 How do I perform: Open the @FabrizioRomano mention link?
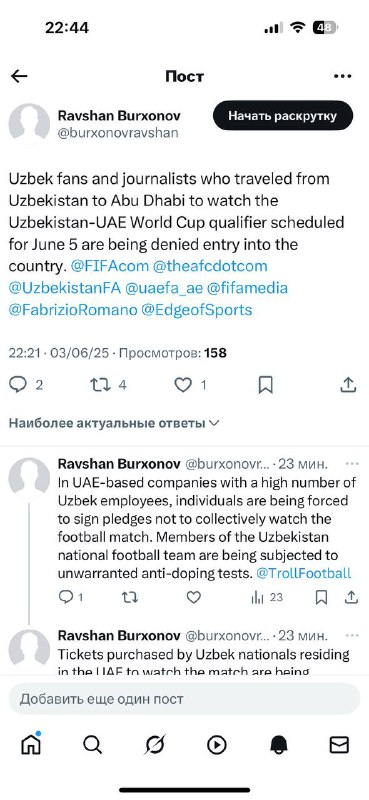point(72,310)
